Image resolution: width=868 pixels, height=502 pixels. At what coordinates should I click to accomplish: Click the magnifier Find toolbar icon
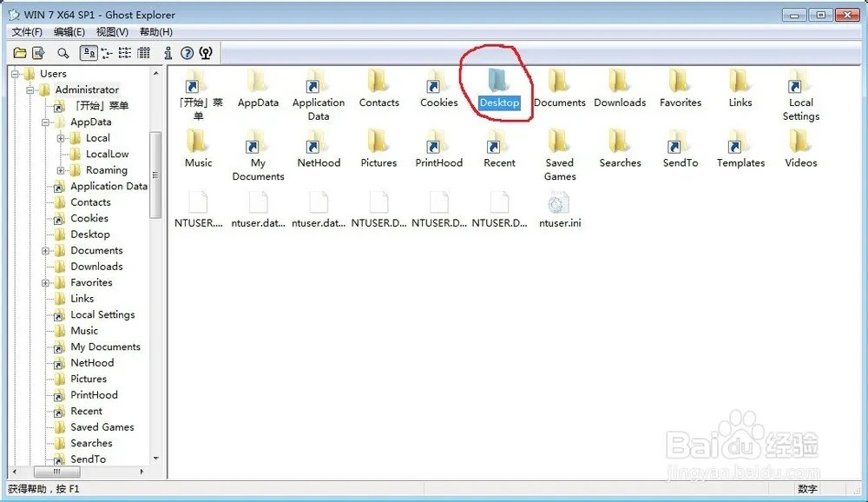coord(63,53)
